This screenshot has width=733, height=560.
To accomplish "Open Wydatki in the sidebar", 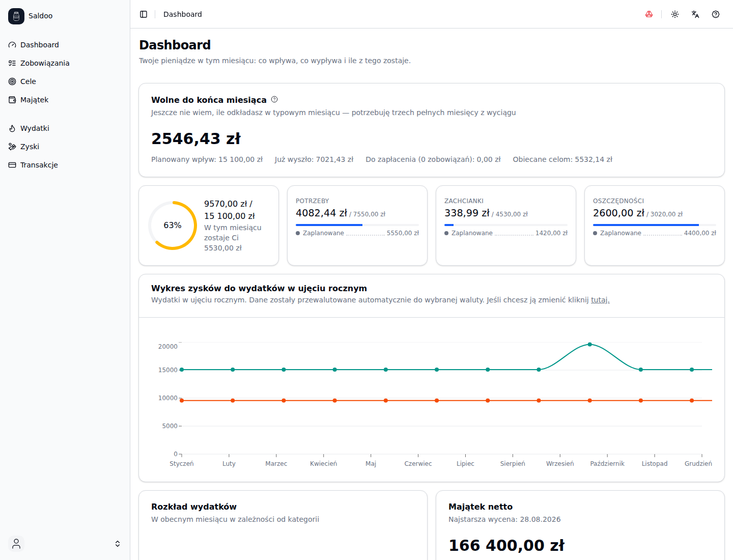I will click(x=65, y=128).
